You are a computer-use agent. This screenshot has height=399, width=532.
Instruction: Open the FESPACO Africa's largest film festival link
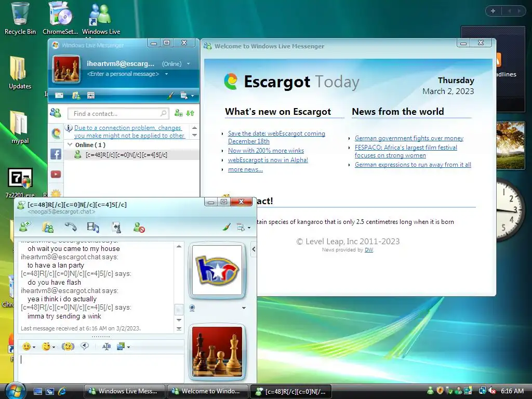[x=406, y=151]
